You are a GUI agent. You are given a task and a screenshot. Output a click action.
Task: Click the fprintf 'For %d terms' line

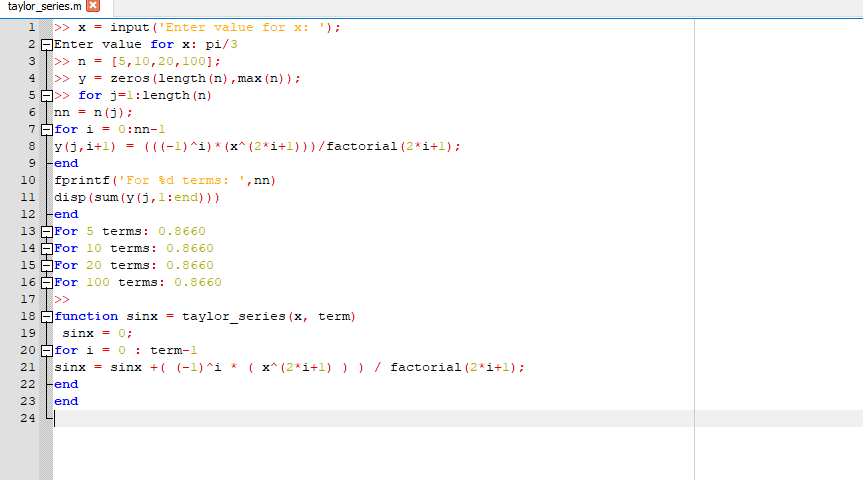point(165,181)
